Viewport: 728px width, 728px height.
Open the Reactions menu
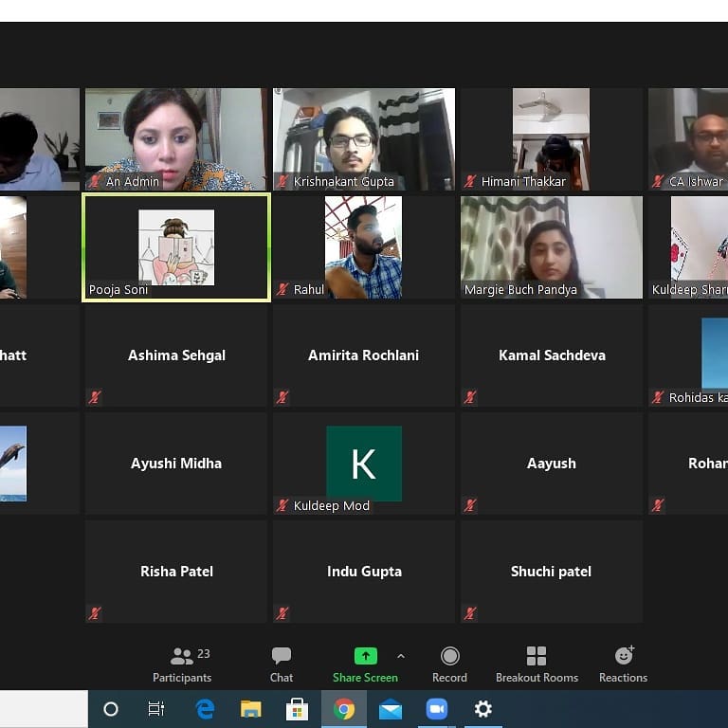tap(623, 664)
